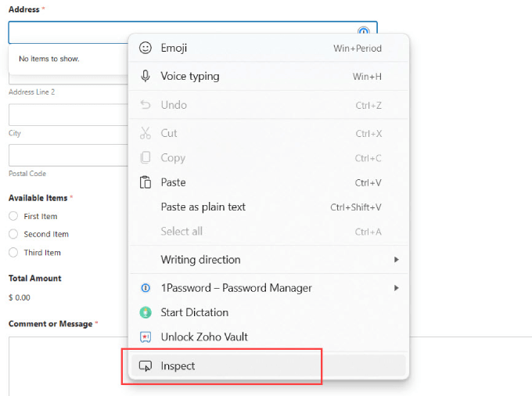Click the Emoji smiley icon
The height and width of the screenshot is (396, 532).
click(145, 48)
